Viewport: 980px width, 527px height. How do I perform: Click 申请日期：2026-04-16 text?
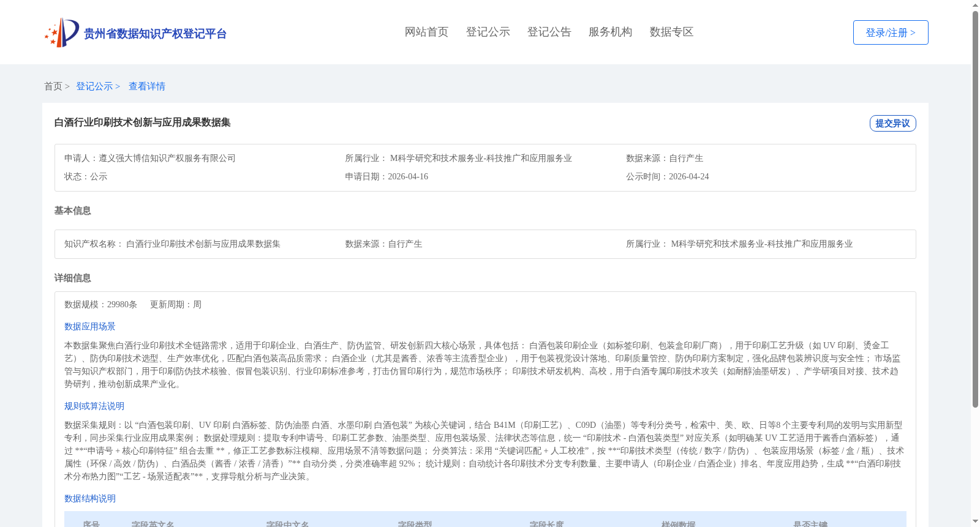point(386,176)
